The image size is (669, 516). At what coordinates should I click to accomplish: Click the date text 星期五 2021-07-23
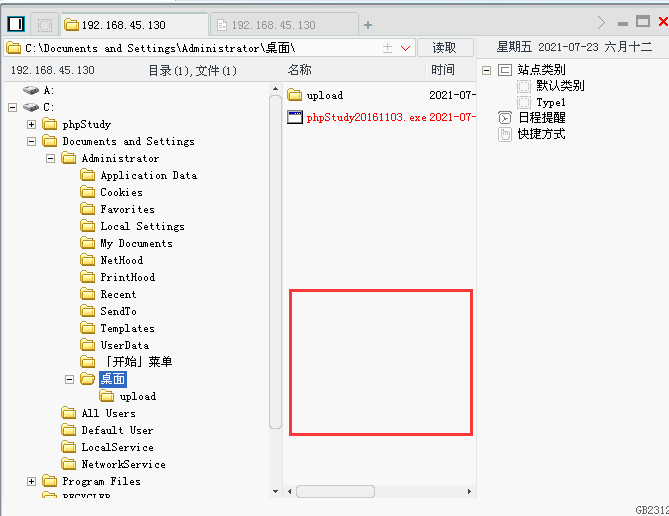[547, 47]
